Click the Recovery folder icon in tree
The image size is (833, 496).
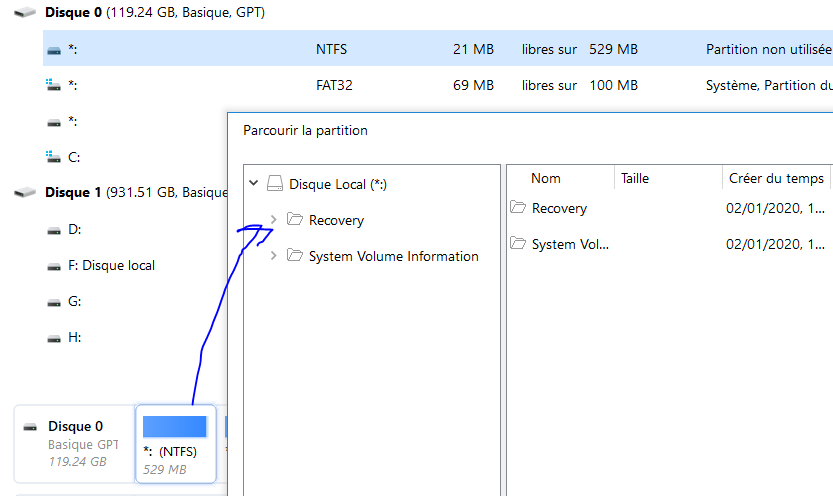(294, 220)
